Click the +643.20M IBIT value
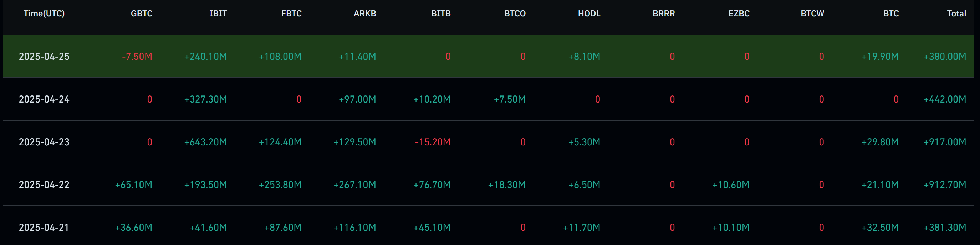980x245 pixels. pos(205,142)
